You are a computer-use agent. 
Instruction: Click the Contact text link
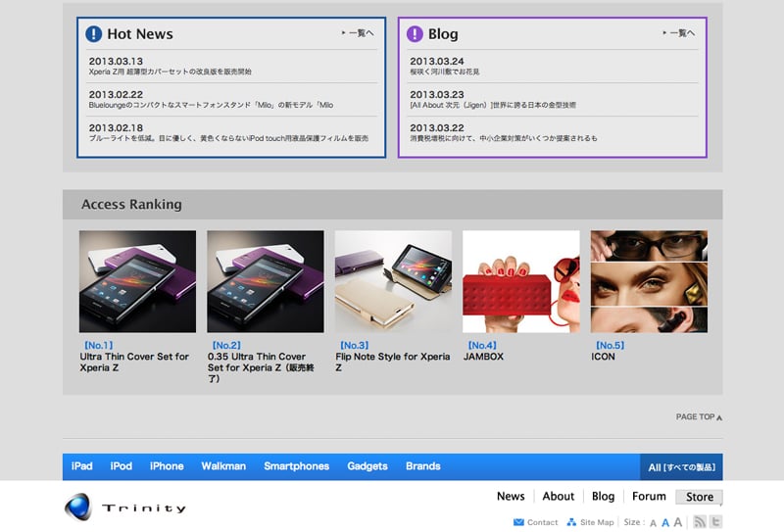point(543,522)
